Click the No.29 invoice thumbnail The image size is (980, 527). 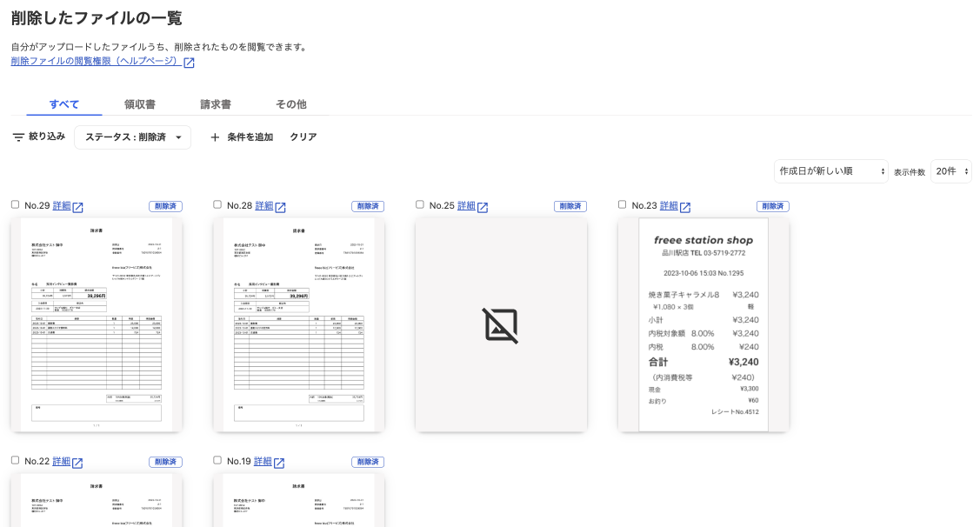[97, 325]
